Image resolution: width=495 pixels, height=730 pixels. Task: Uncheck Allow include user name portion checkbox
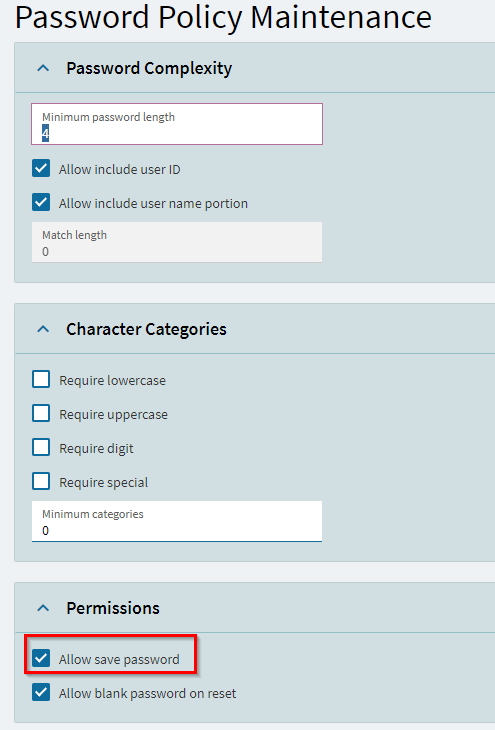[x=41, y=203]
